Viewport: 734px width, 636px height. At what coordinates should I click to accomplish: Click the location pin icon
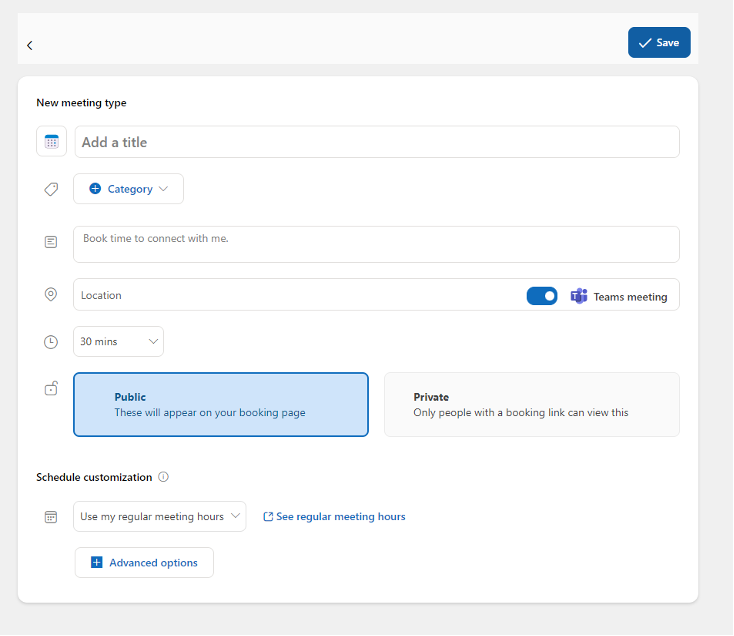click(x=51, y=295)
